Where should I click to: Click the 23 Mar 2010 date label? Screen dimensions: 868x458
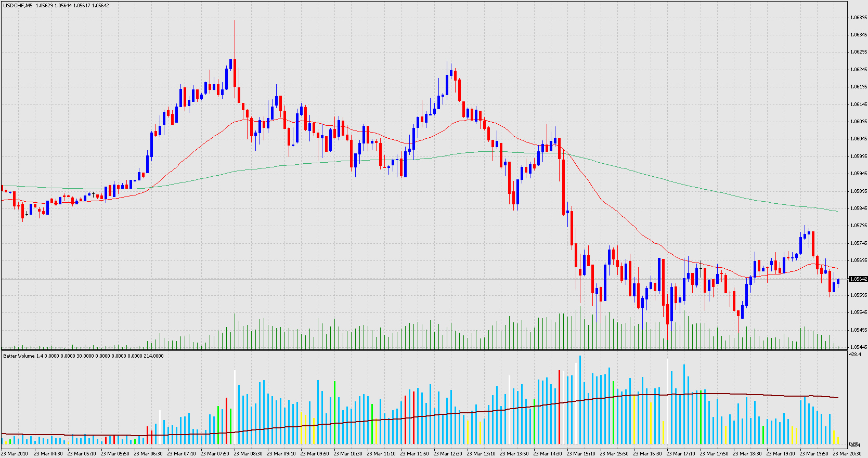point(15,454)
